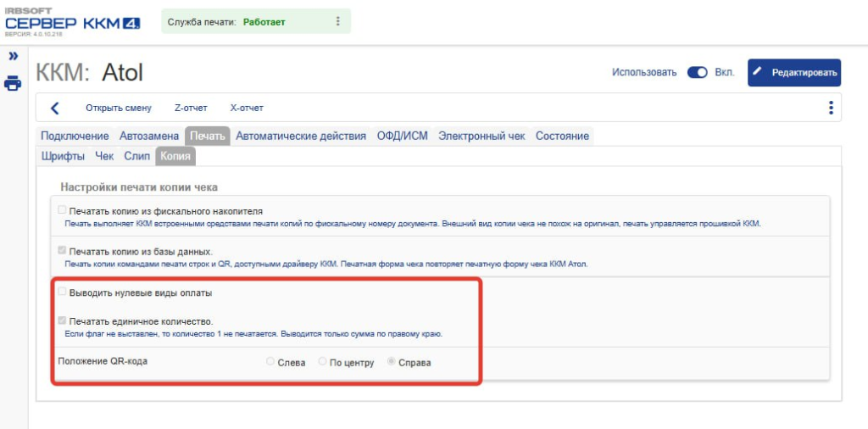This screenshot has width=868, height=429.
Task: Toggle Печатать копию из базы данных checkbox
Action: point(62,250)
